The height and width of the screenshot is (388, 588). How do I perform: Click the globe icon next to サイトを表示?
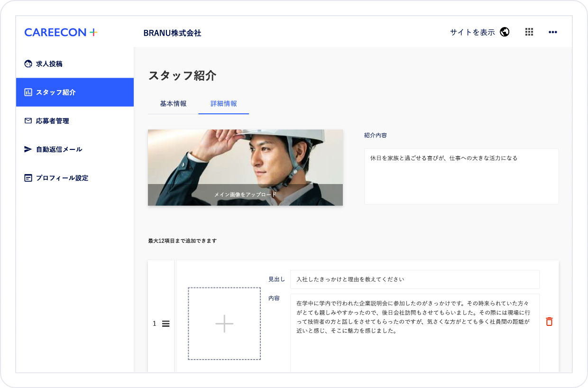505,32
